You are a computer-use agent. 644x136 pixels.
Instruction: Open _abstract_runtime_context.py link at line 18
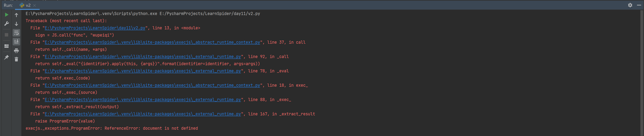pyautogui.click(x=152, y=85)
